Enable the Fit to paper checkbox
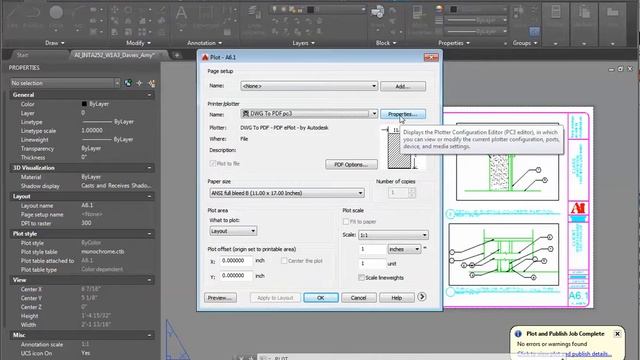 (x=346, y=222)
